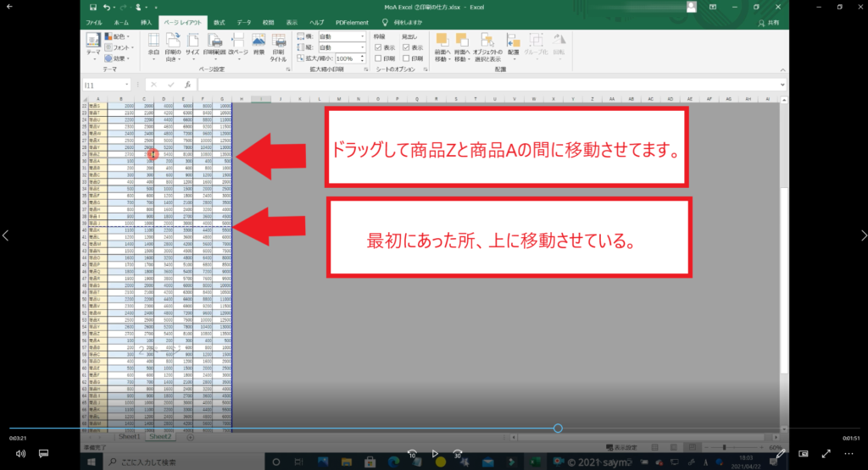Open the ファイル menu tab
This screenshot has height=470, width=868.
(x=94, y=22)
